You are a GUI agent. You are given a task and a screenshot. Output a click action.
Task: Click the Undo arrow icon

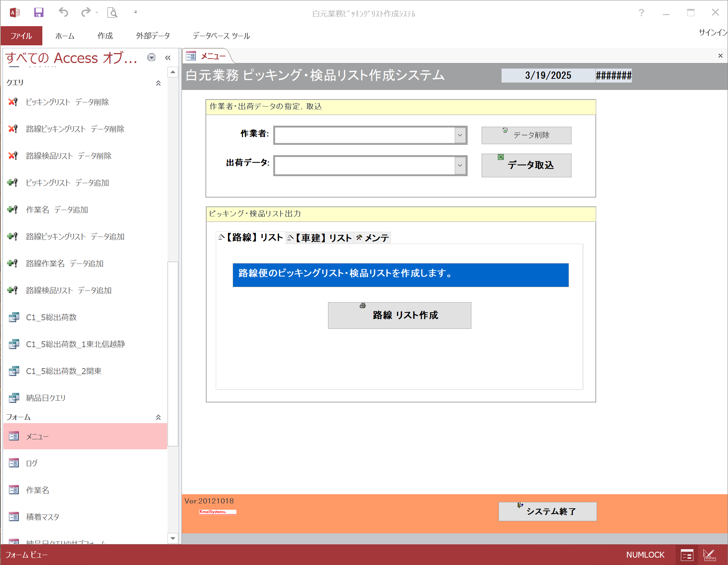63,13
